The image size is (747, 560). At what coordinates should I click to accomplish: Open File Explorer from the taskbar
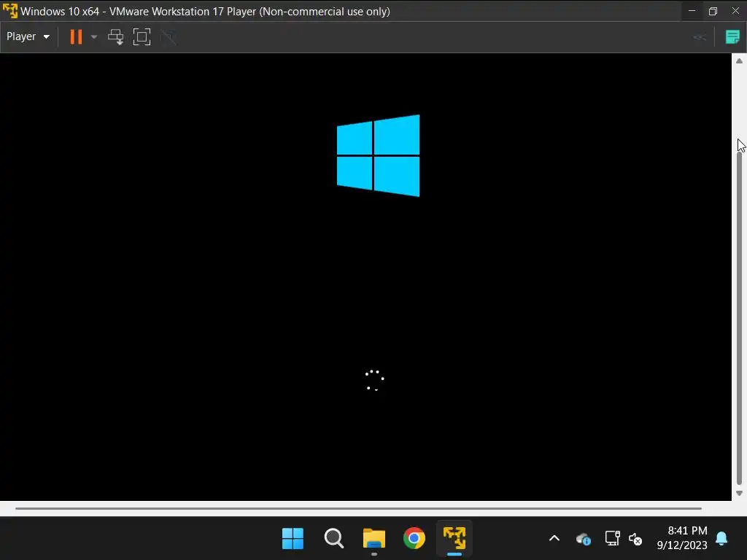click(x=374, y=539)
